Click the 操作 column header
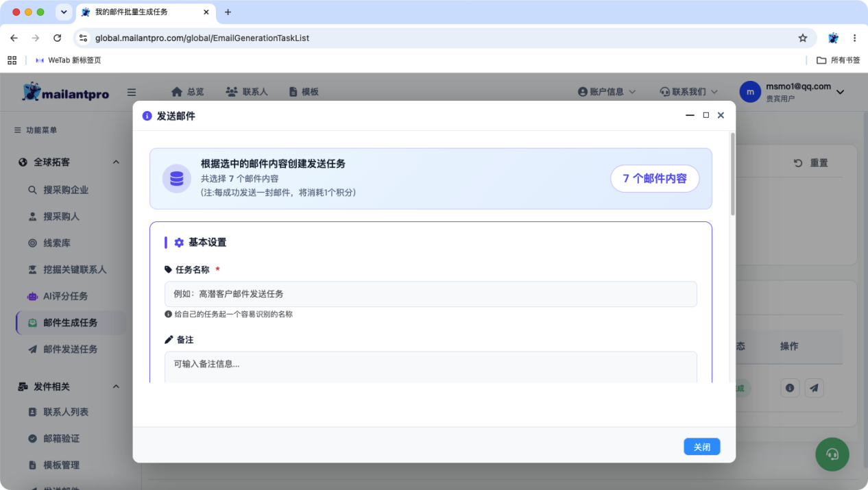Image resolution: width=868 pixels, height=490 pixels. (x=789, y=346)
